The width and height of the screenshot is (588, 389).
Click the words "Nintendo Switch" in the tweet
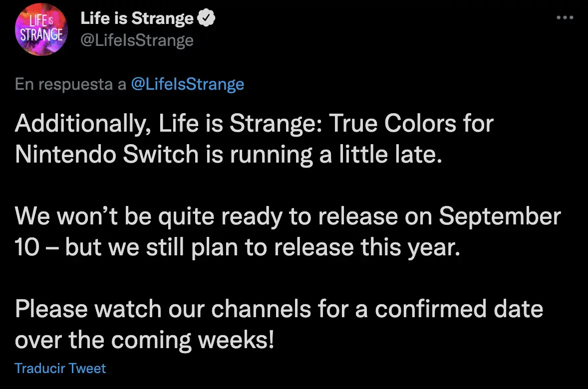click(x=106, y=154)
